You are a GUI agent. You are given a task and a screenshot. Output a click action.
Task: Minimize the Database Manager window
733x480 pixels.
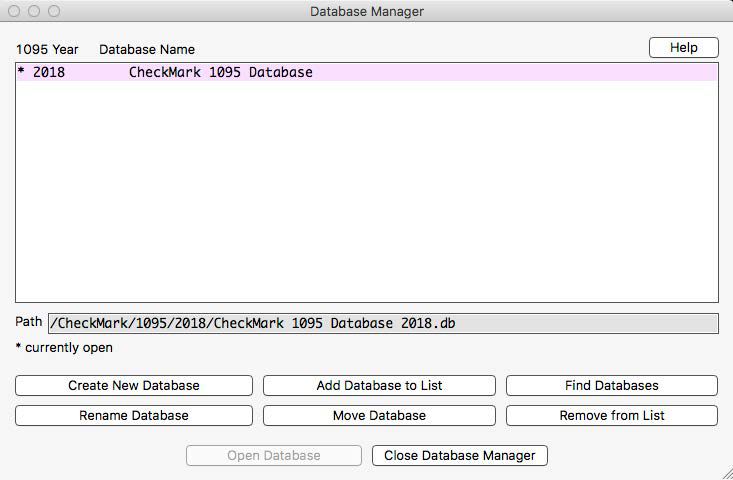pos(34,11)
